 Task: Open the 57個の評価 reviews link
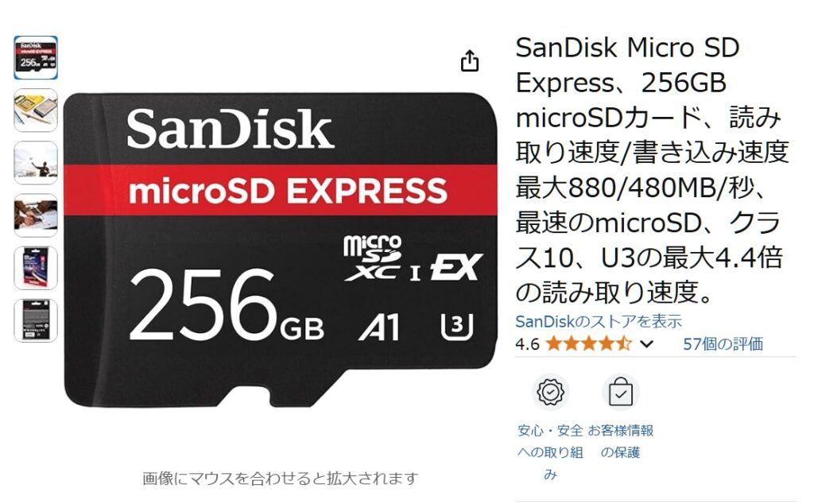tap(723, 343)
